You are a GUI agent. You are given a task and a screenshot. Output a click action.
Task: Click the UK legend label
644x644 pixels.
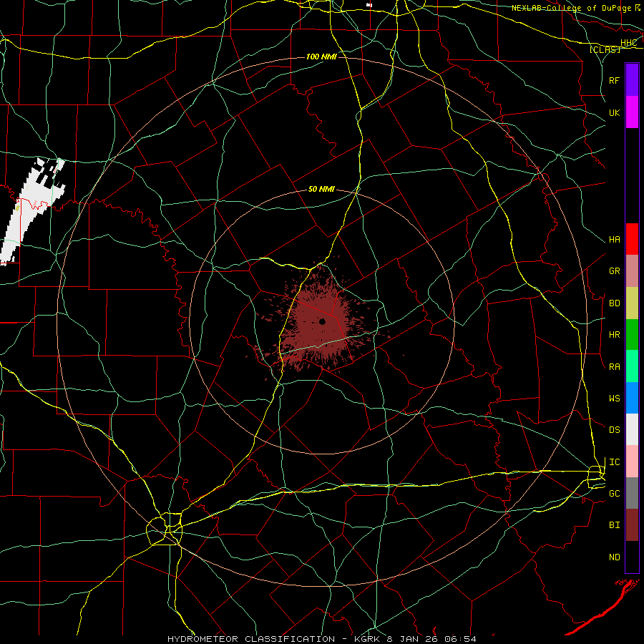pos(615,112)
